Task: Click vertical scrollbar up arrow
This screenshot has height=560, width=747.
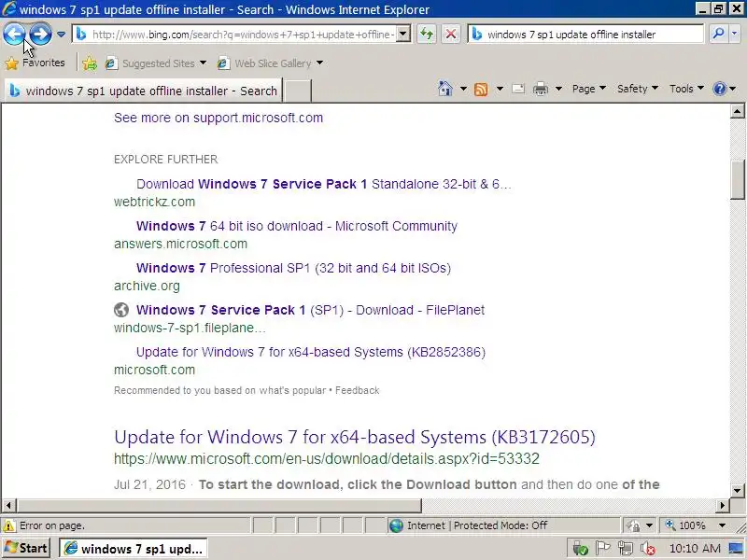Action: point(737,111)
